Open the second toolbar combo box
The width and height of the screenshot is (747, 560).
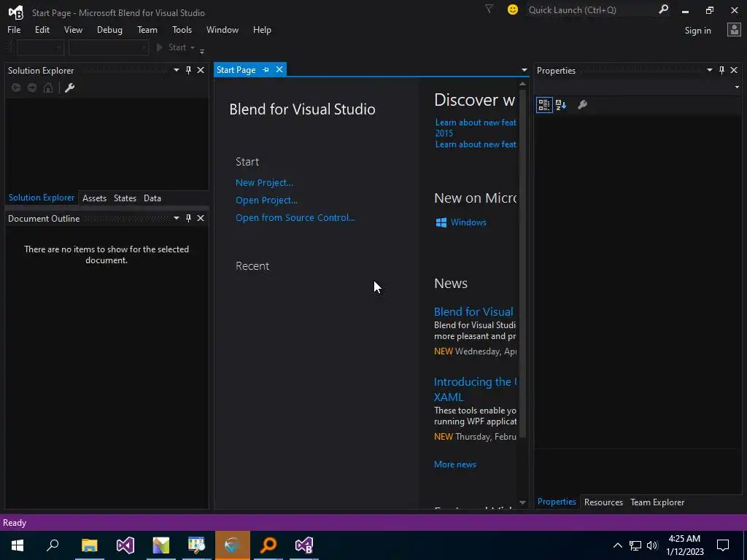[108, 47]
